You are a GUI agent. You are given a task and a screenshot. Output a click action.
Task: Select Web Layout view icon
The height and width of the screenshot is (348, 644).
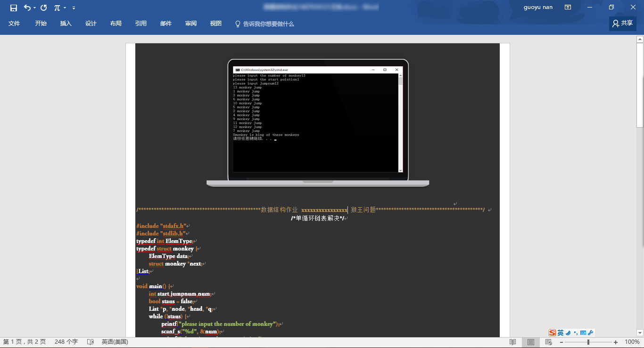(549, 342)
